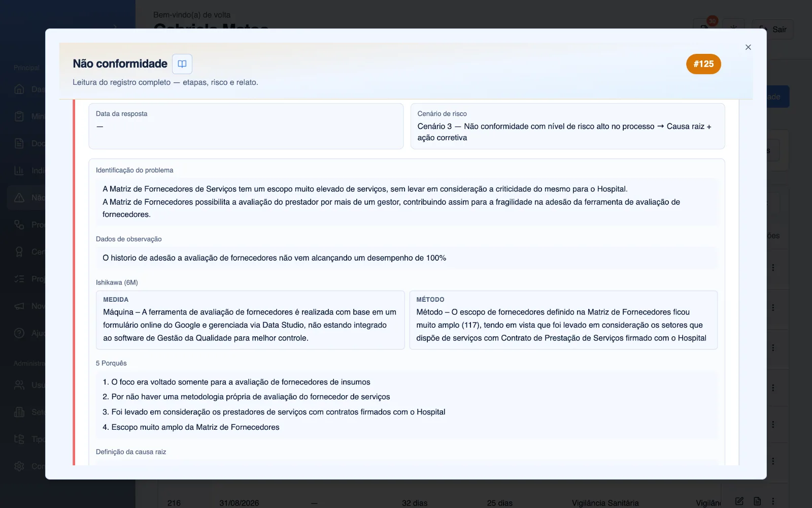Click '1. O foco era voltado somente' line
Image resolution: width=812 pixels, height=508 pixels.
pos(236,382)
